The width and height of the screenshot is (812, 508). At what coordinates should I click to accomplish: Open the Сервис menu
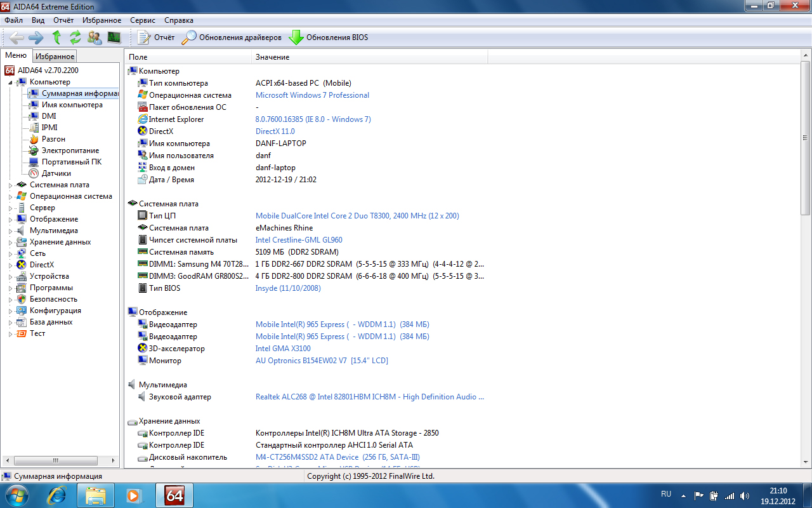(x=143, y=20)
